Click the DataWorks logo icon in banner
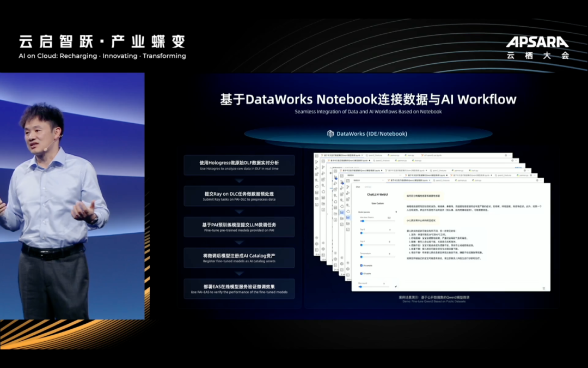The height and width of the screenshot is (368, 588). point(330,134)
